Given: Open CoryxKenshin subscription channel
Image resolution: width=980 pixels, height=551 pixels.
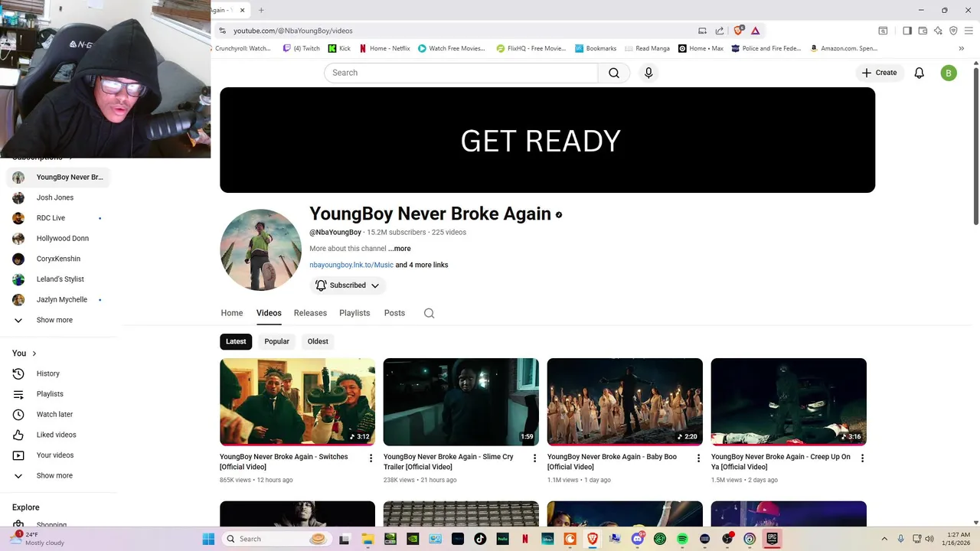Looking at the screenshot, I should tap(58, 259).
